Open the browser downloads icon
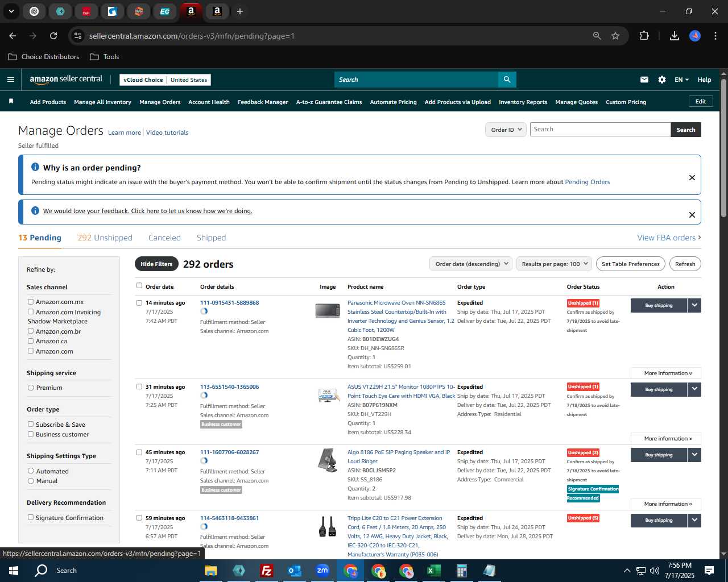The image size is (728, 582). (x=675, y=36)
